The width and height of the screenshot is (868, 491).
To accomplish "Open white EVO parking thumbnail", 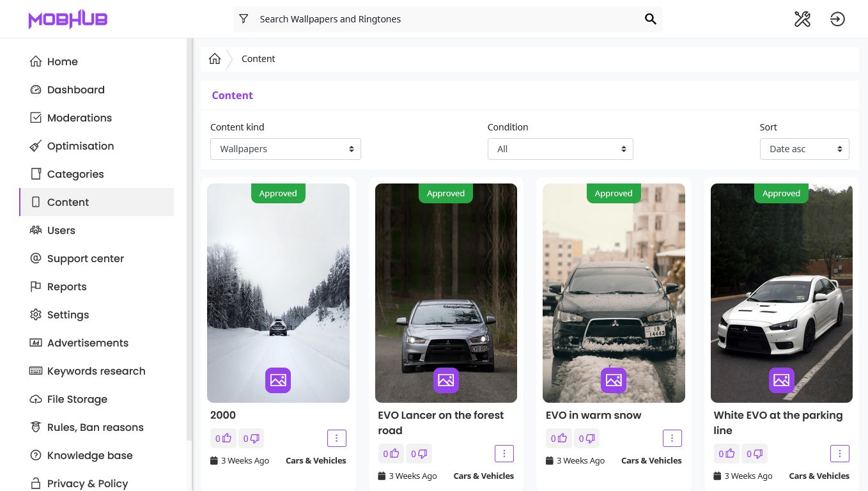I will pos(782,293).
